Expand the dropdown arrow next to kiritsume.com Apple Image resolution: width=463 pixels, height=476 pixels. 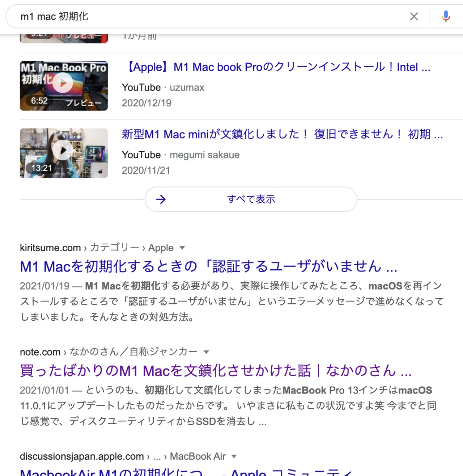(x=182, y=248)
